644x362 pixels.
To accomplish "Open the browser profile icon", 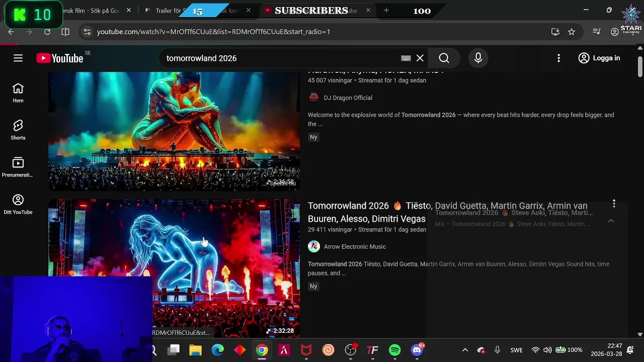I will pos(615,32).
